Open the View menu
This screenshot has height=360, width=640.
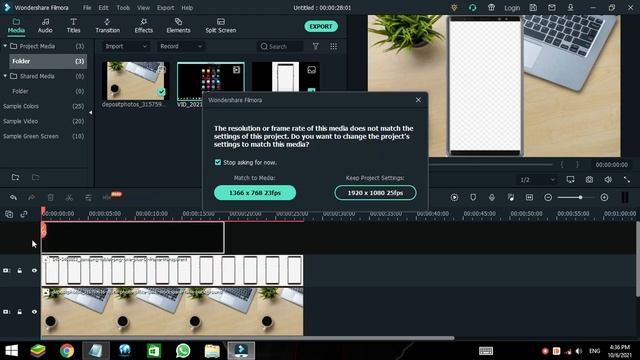(143, 8)
